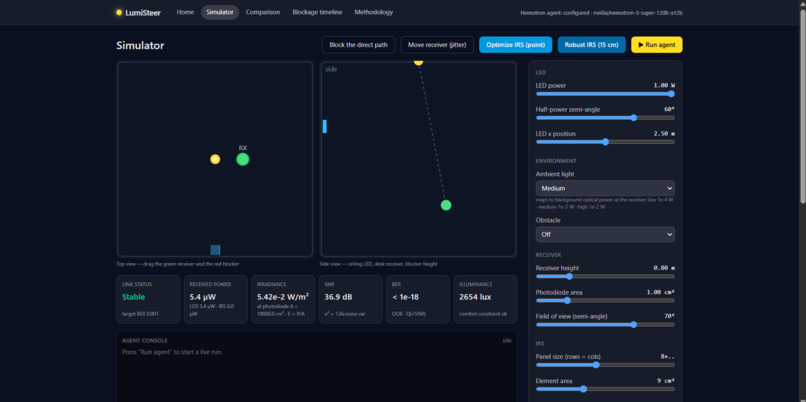The width and height of the screenshot is (806, 402).
Task: Click the LumiSteer brand name
Action: (143, 13)
